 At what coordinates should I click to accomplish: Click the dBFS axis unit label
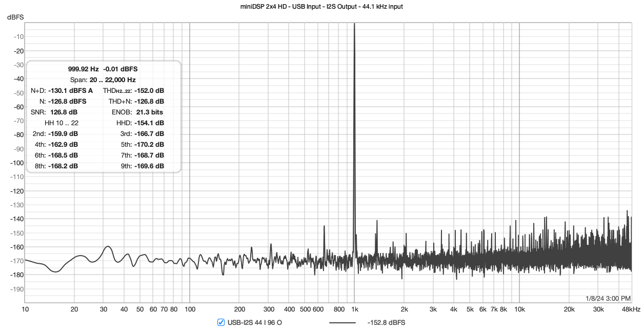[x=15, y=17]
